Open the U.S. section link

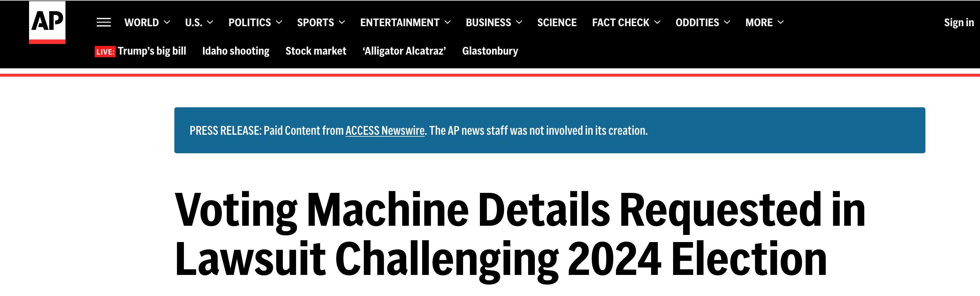pos(194,22)
